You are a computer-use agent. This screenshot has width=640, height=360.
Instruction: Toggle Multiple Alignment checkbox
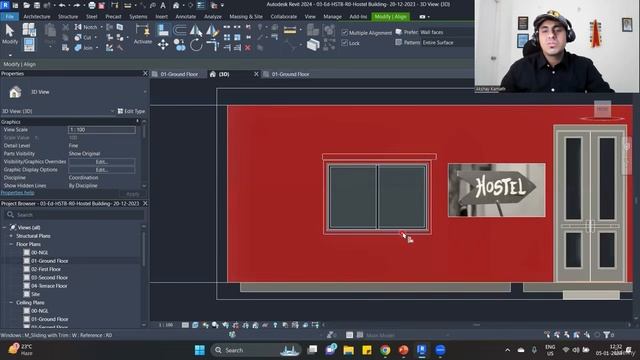point(344,32)
